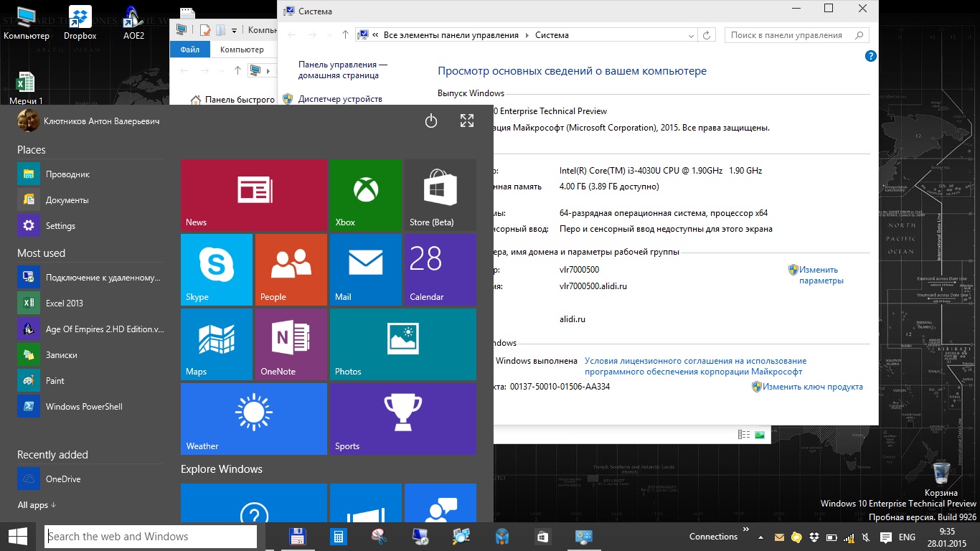The height and width of the screenshot is (551, 980).
Task: Open the News tile
Action: [x=254, y=195]
